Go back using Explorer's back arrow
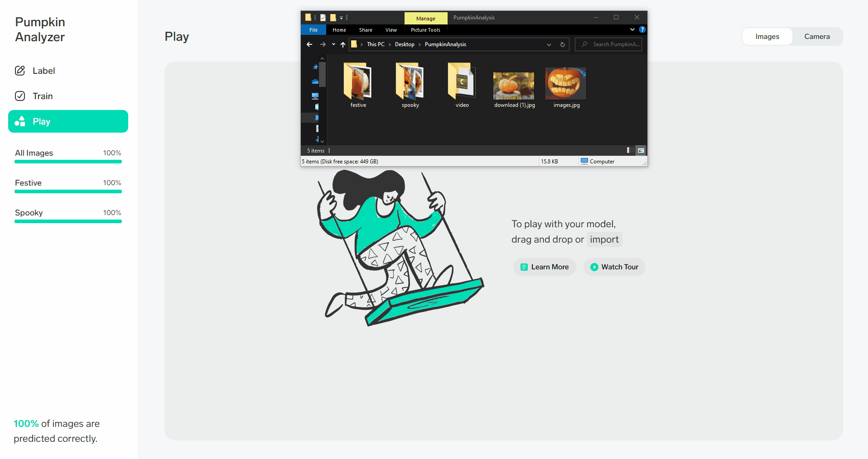This screenshot has height=459, width=868. pos(309,44)
